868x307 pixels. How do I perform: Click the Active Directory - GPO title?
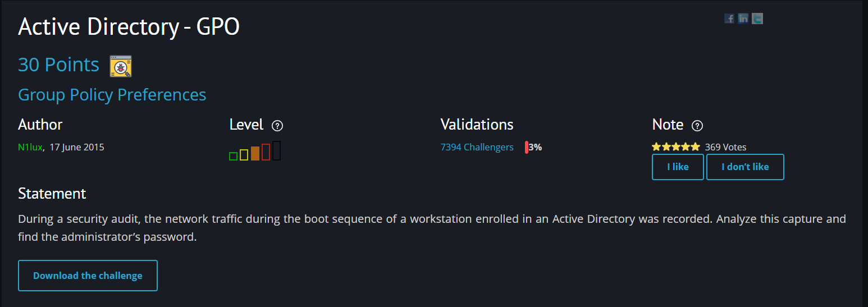pyautogui.click(x=129, y=27)
